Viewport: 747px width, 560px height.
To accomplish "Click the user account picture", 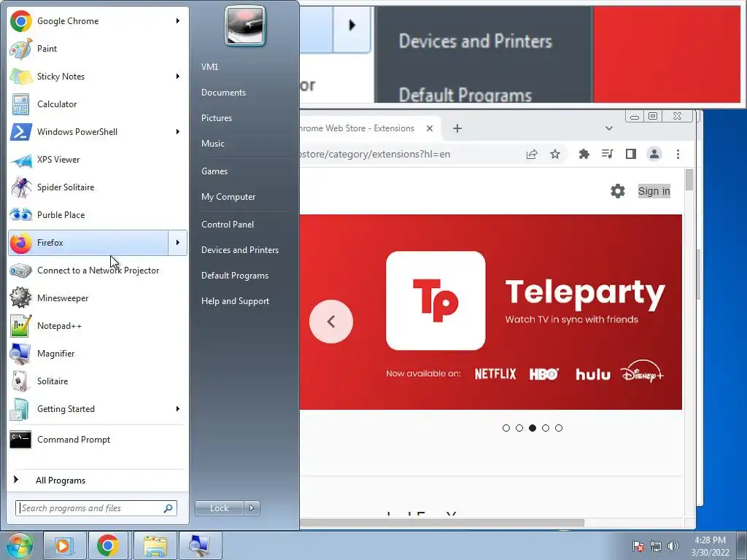I will coord(245,26).
